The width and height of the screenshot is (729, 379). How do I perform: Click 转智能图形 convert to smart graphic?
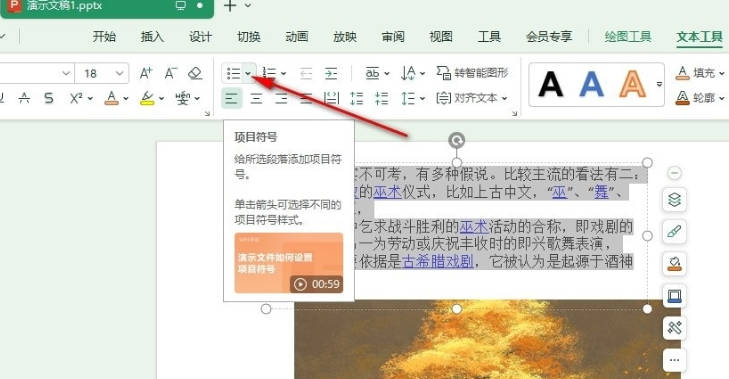coord(472,73)
